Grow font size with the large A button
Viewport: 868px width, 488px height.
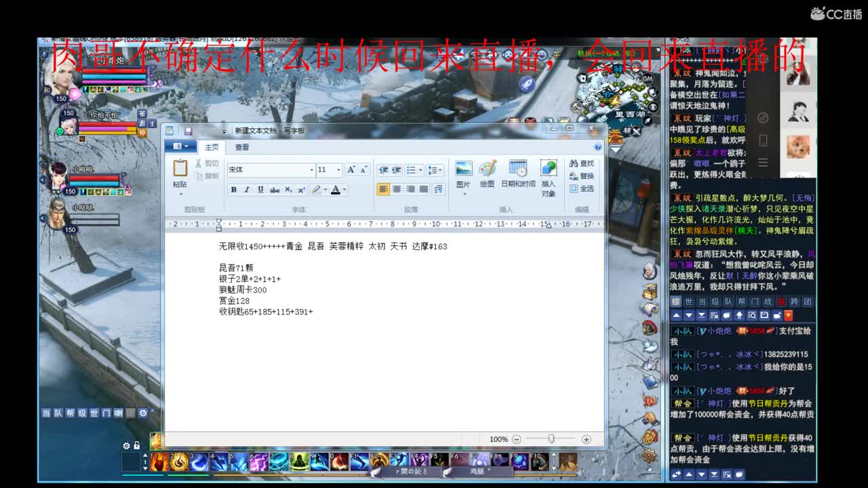351,169
